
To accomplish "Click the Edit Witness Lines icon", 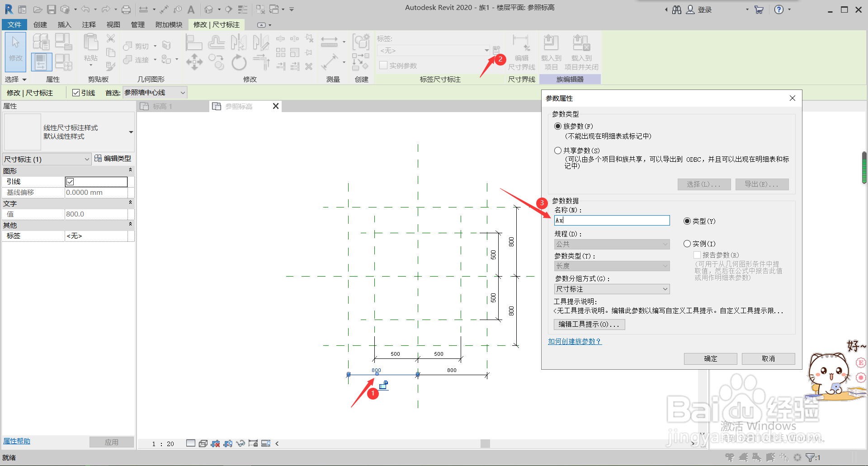I will click(x=521, y=52).
